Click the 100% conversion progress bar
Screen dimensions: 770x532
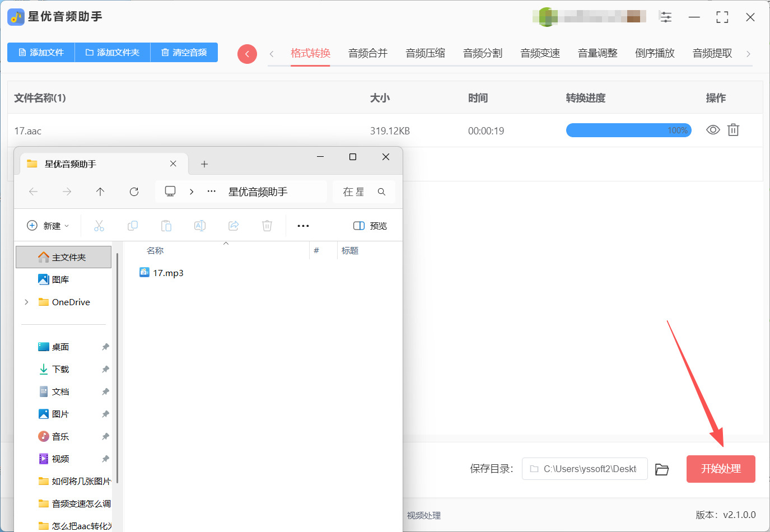(x=628, y=130)
